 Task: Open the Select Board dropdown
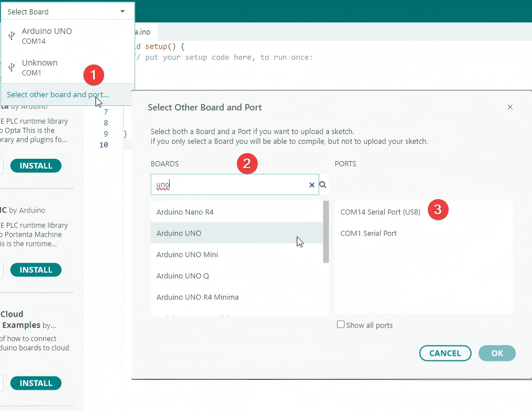[x=67, y=12]
